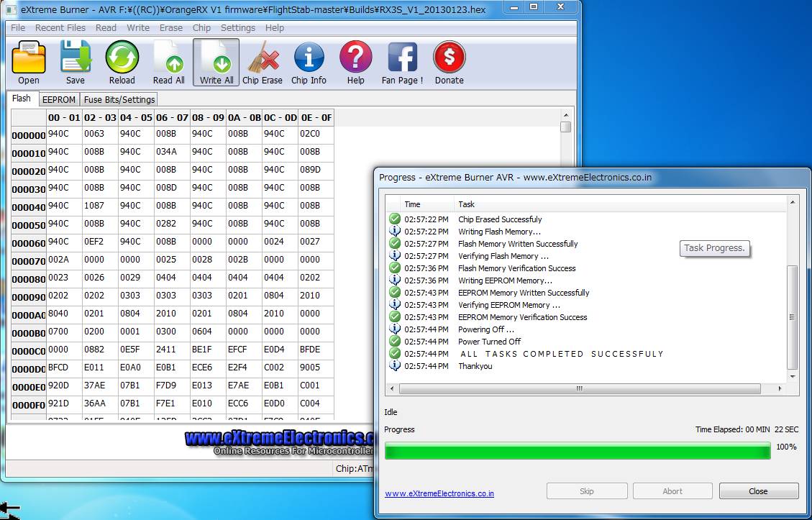Visit the Facebook Fan Page
The height and width of the screenshot is (520, 812).
coord(402,62)
